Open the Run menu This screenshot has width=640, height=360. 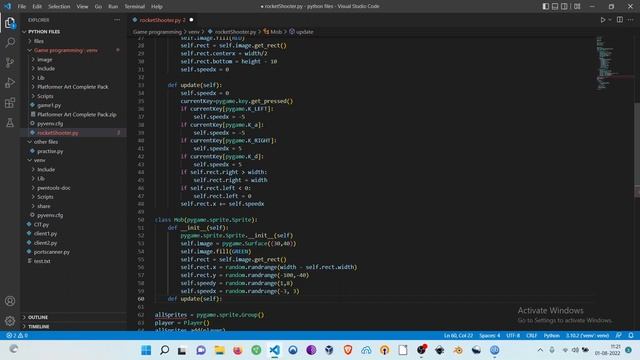pos(113,6)
